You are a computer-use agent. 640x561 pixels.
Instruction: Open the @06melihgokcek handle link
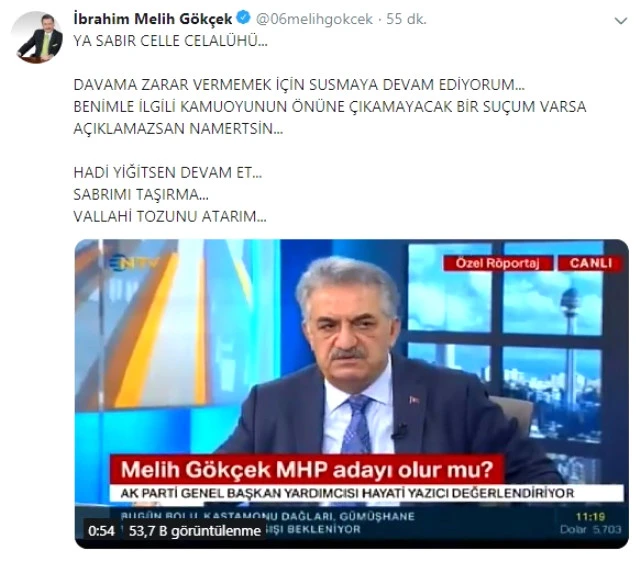[314, 19]
